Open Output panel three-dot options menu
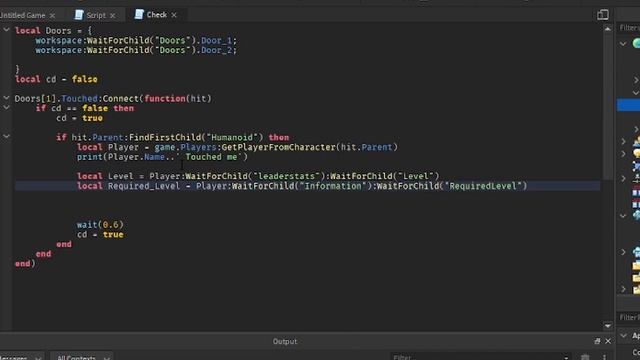640x360 pixels. (604, 357)
